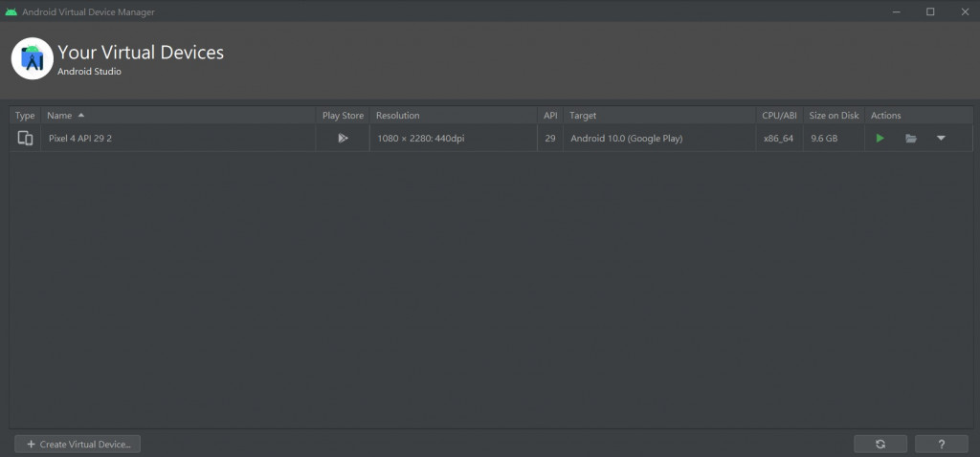Click the Play Store column header
This screenshot has height=457, width=980.
343,116
